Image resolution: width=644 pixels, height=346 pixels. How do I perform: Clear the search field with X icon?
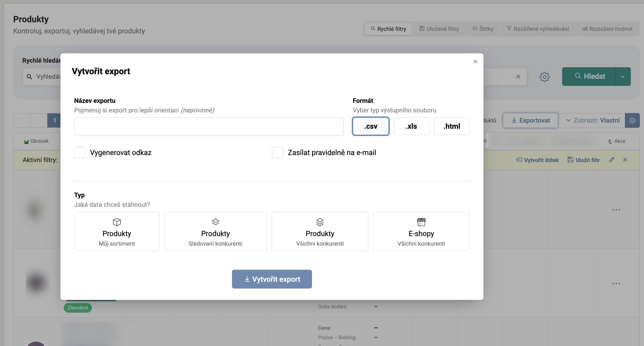[x=518, y=77]
